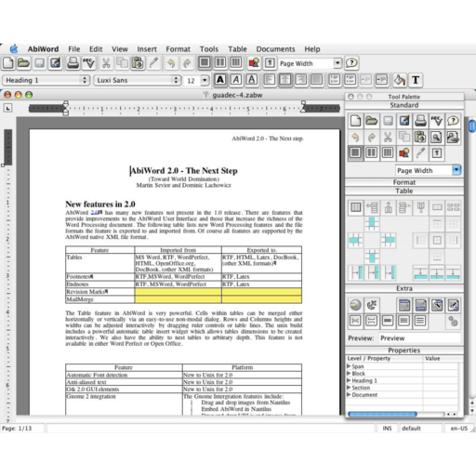Click Delete Column icon in Tool Palette

point(420,207)
